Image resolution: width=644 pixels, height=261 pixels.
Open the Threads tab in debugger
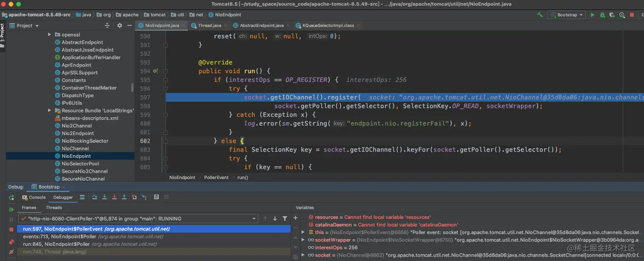[x=54, y=208]
